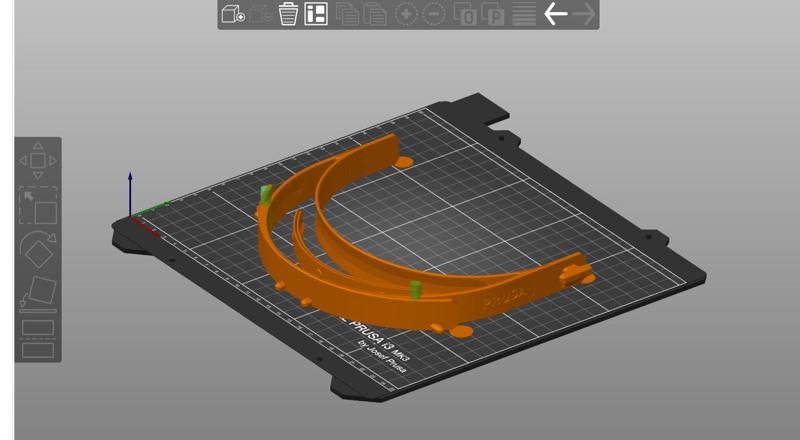The image size is (800, 440).
Task: Select the Cut tool in left toolbar
Action: tap(38, 338)
